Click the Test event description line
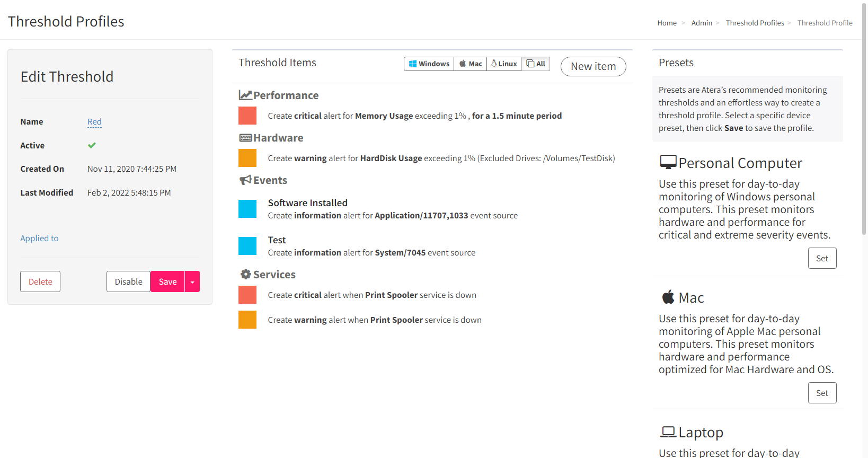This screenshot has height=458, width=868. (x=371, y=253)
